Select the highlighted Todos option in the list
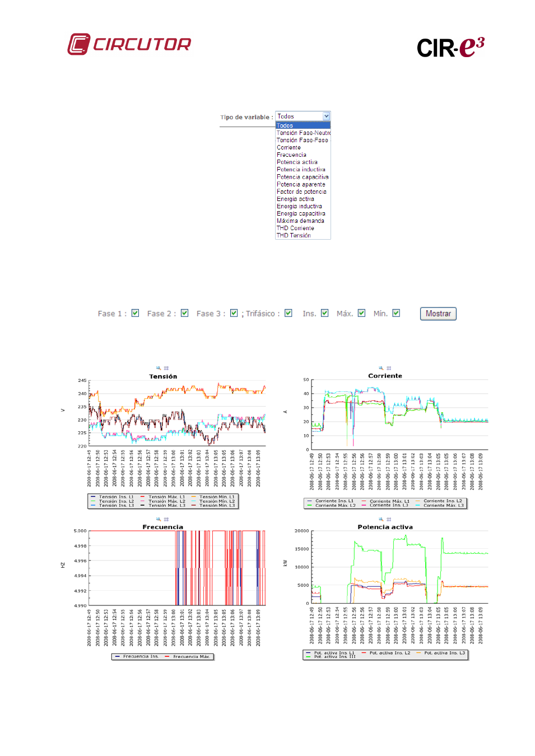Screen dimensions: 535x756 [x=303, y=125]
